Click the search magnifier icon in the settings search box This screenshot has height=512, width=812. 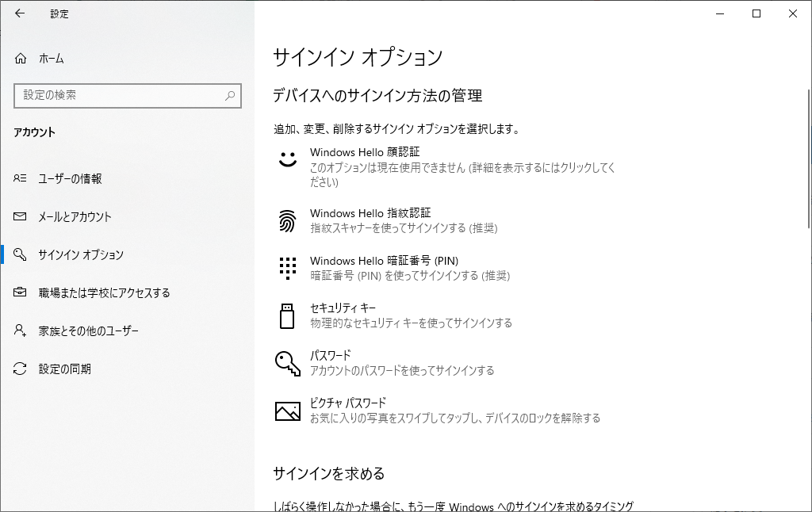coord(230,95)
